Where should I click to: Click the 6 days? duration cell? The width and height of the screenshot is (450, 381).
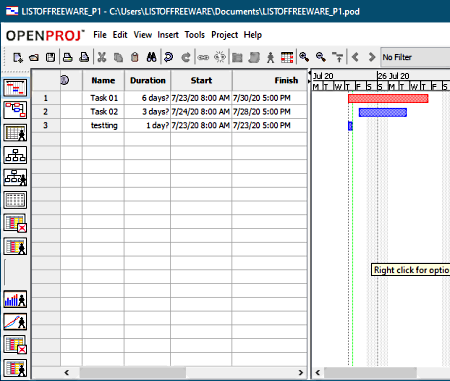pos(148,98)
